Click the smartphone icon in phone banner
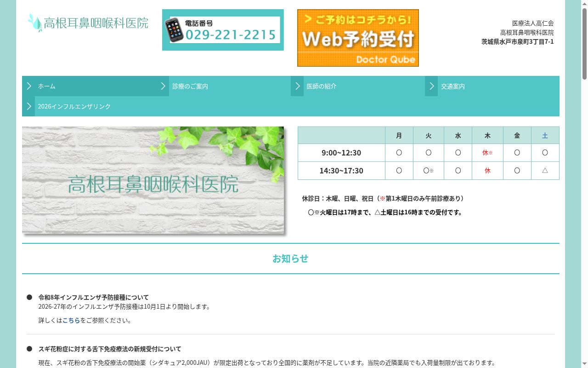 (x=174, y=30)
